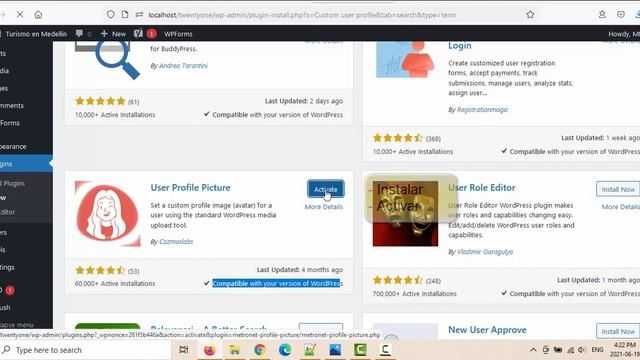The height and width of the screenshot is (360, 640).
Task: Install the User Role Editor plugin
Action: point(618,189)
